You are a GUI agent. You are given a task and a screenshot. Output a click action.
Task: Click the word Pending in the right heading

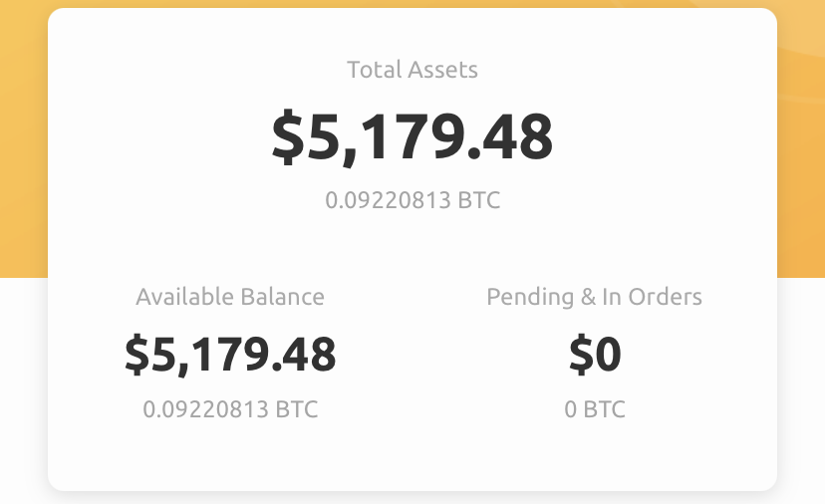click(x=530, y=298)
